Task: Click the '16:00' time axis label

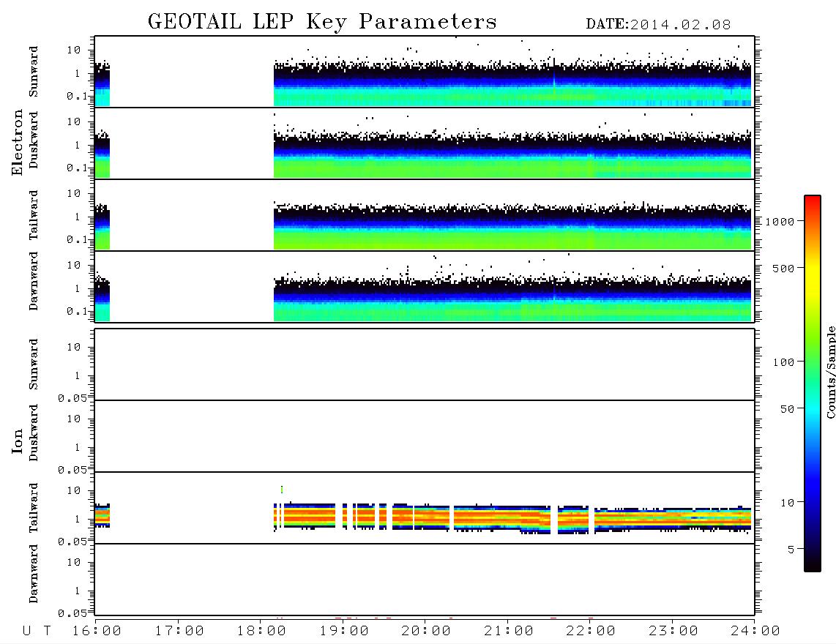Action: point(97,631)
